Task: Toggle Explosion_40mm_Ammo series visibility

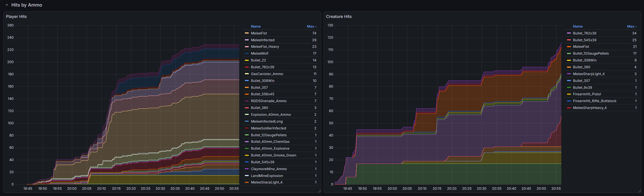Action: click(x=271, y=115)
